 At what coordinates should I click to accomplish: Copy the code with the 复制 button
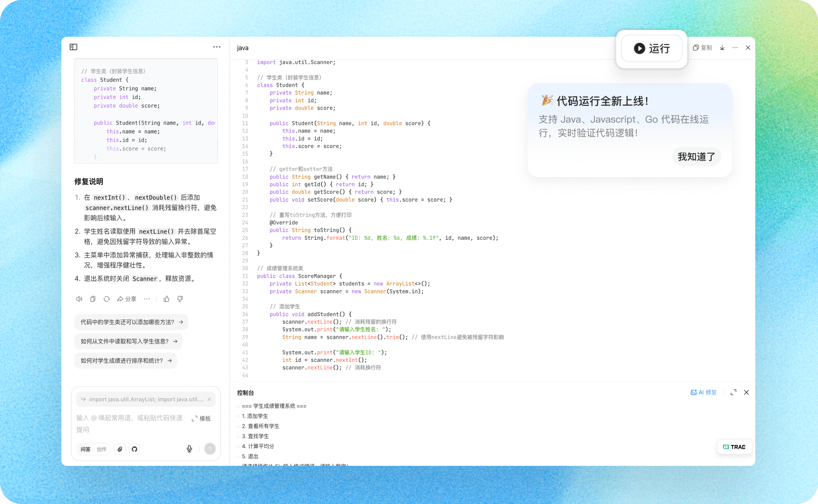tap(702, 48)
